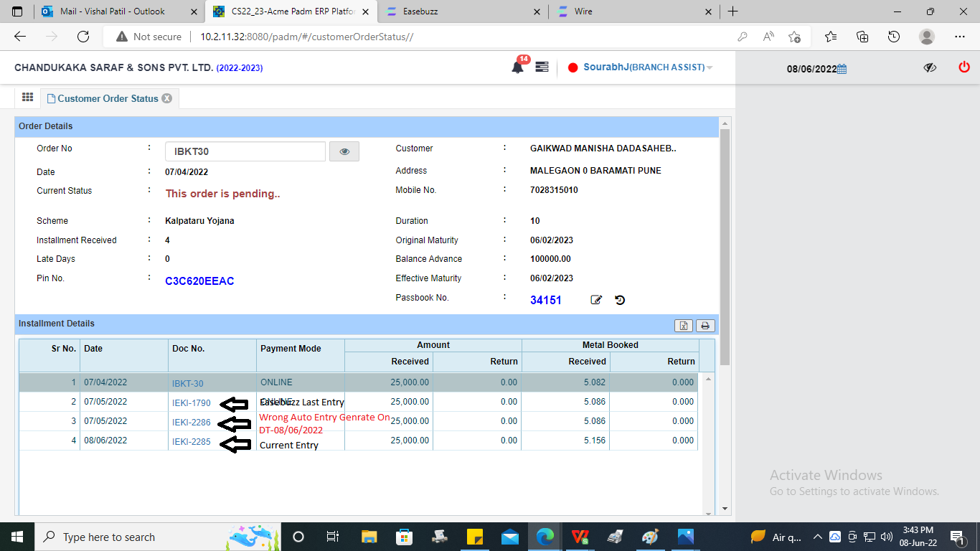Edit the passbook number pencil icon
Screen dimensions: 980x551
pyautogui.click(x=596, y=300)
